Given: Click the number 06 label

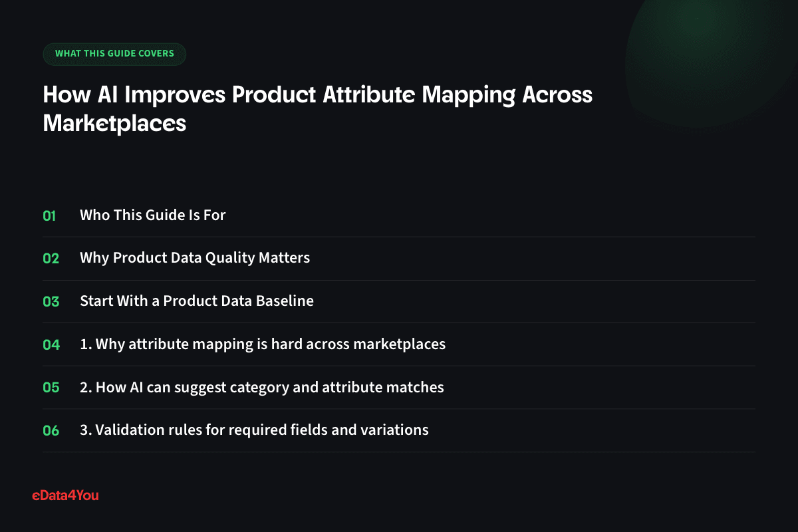Looking at the screenshot, I should pyautogui.click(x=51, y=431).
